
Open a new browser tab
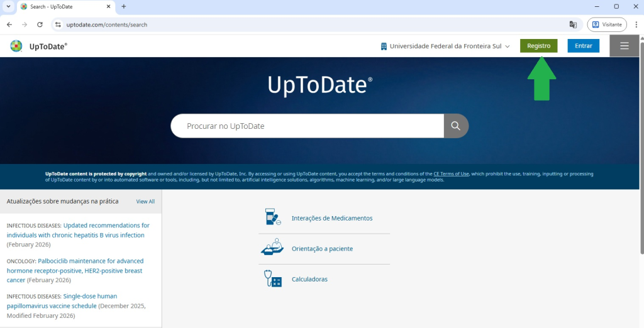(x=123, y=6)
